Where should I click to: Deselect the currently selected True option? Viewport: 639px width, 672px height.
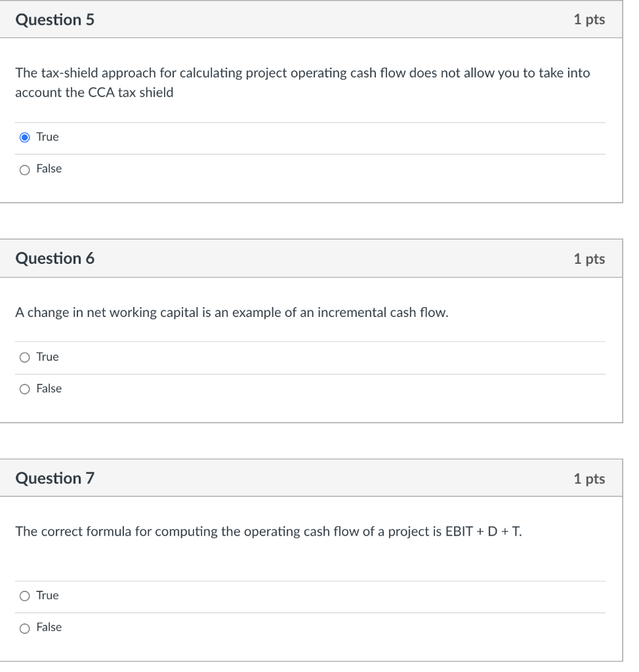(24, 137)
